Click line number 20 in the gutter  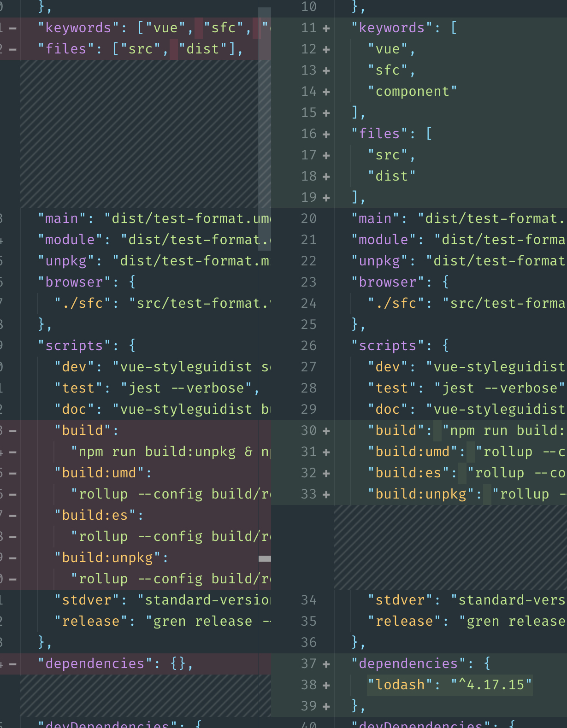(309, 218)
